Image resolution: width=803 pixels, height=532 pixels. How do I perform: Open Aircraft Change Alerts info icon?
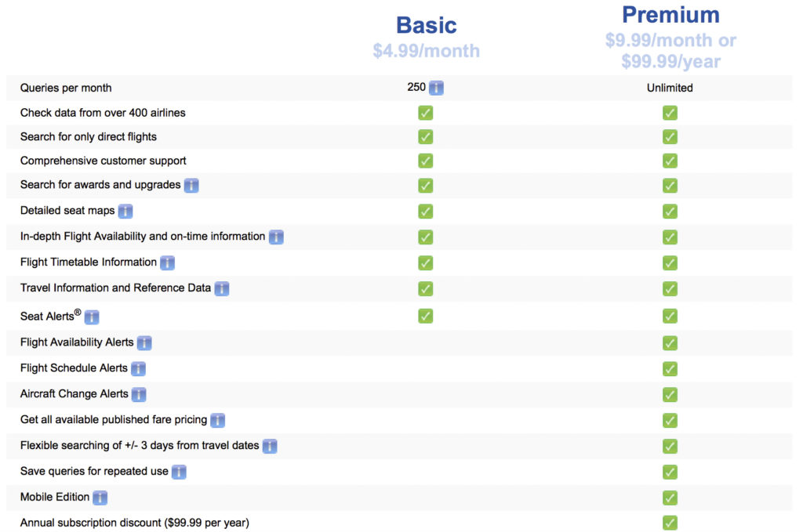click(139, 394)
